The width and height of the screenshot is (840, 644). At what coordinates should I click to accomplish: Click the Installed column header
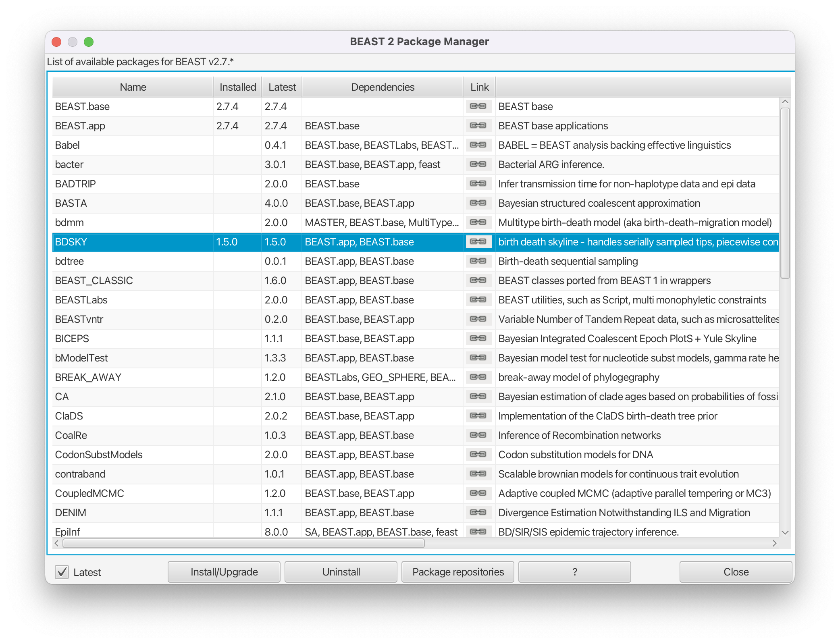(237, 87)
